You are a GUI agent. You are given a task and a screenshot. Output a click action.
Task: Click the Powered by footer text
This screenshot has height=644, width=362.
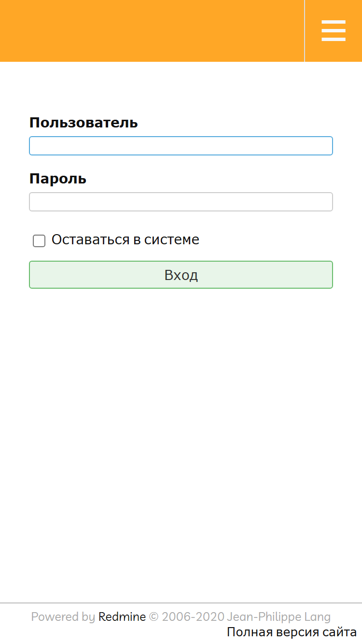pos(63,616)
